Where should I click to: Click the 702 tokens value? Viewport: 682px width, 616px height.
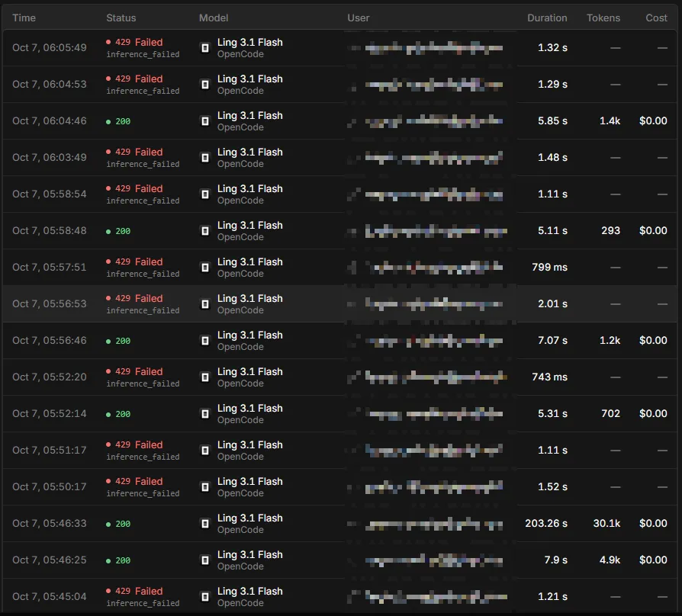pos(610,413)
